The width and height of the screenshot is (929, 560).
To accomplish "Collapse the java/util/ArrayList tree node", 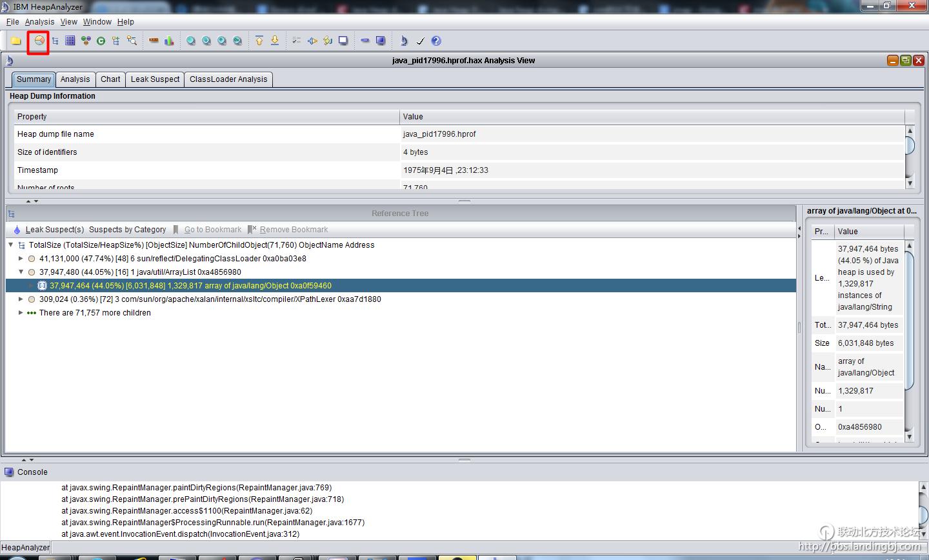I will coord(21,272).
